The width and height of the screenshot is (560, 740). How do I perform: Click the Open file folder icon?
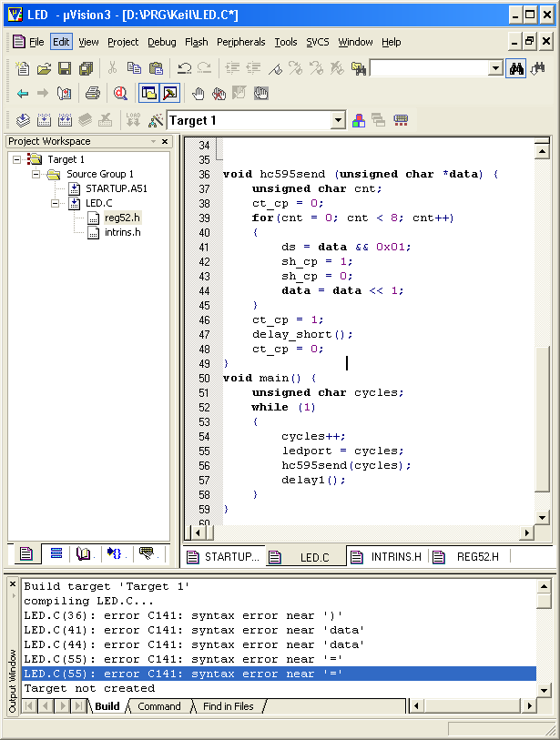(x=44, y=68)
